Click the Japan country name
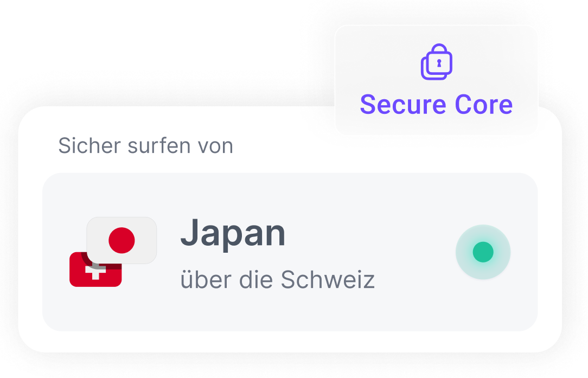 [x=233, y=233]
